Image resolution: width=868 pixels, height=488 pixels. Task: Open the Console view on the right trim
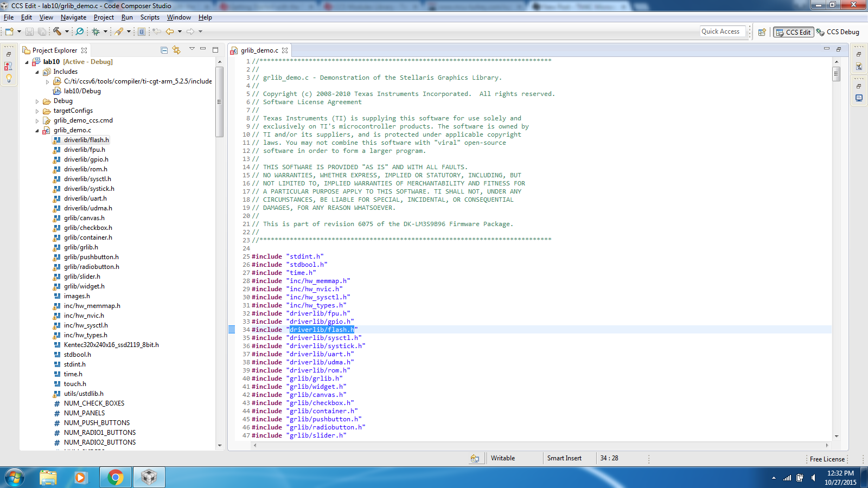(x=859, y=98)
